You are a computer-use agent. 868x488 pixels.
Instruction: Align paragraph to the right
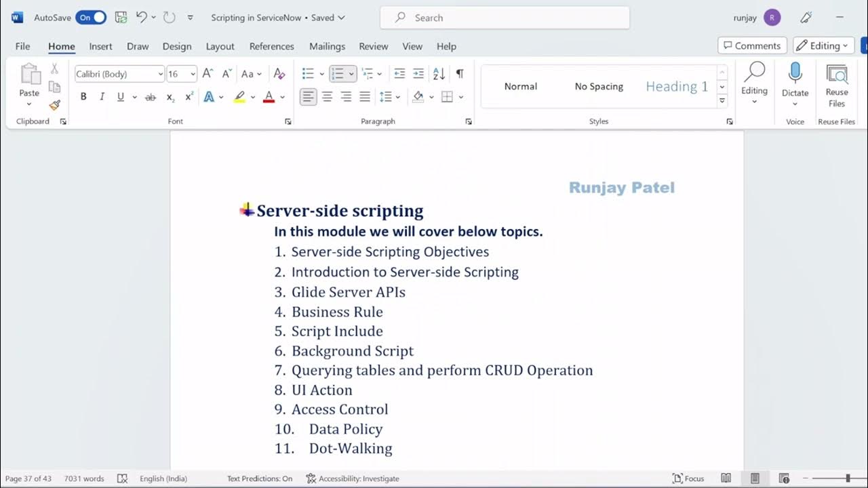tap(346, 97)
